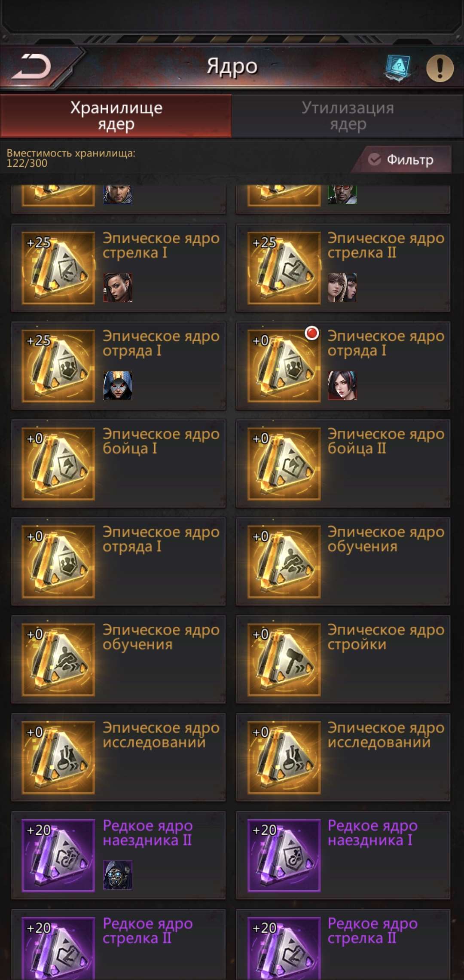This screenshot has width=464, height=980.
Task: Select the Эпическое ядро бойца II core icon
Action: tap(284, 464)
